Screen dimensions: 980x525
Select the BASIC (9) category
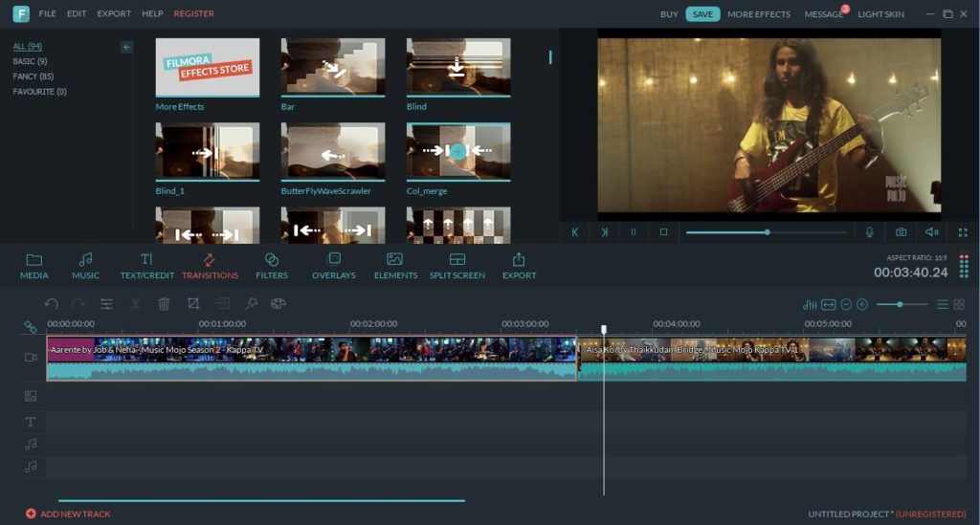pyautogui.click(x=30, y=61)
